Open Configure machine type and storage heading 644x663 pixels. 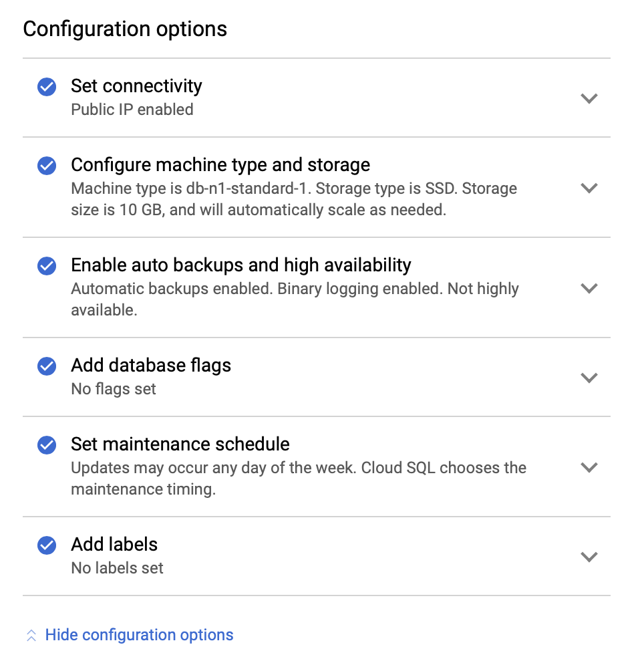pos(220,165)
